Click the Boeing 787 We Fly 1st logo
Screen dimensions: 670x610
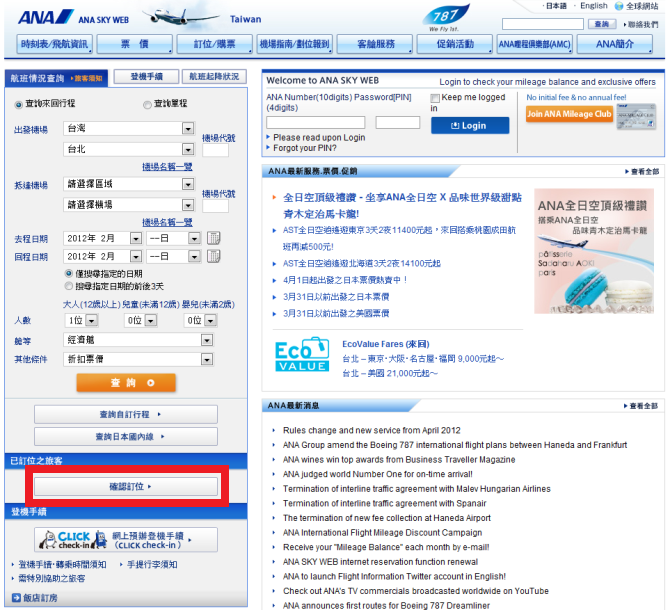point(445,18)
